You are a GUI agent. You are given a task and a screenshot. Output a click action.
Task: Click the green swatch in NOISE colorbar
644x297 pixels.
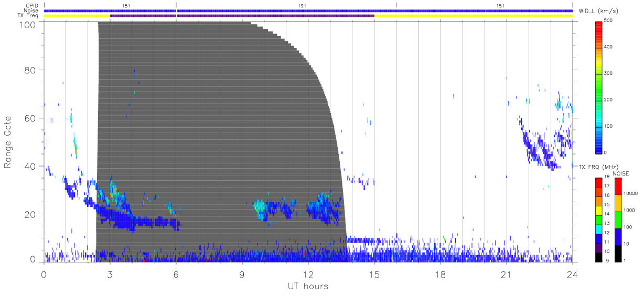click(618, 219)
